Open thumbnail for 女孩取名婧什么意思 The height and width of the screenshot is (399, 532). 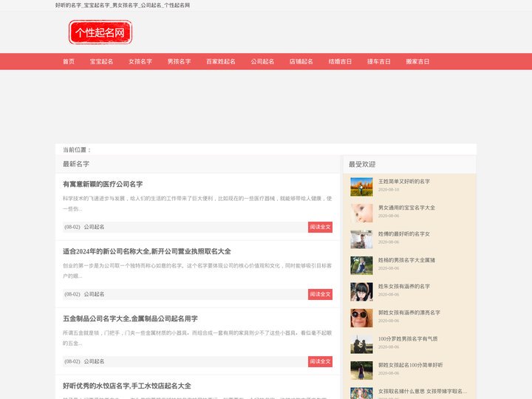coord(361,393)
